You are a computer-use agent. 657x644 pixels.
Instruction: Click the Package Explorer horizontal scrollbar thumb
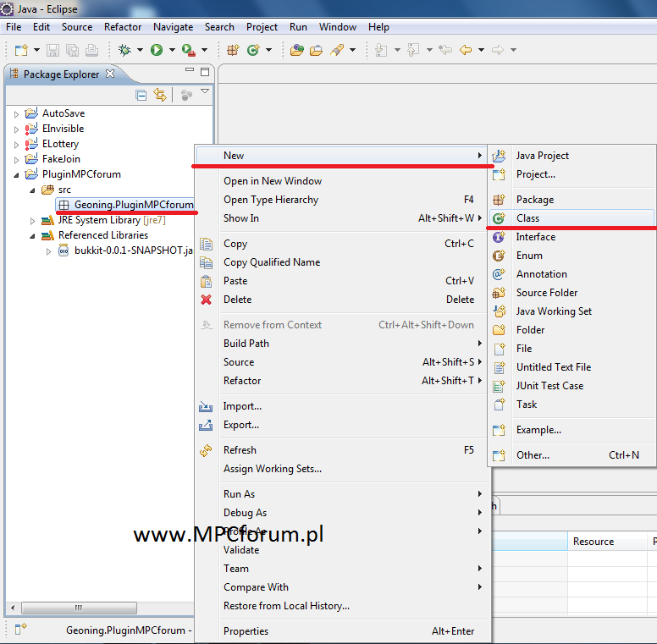79,608
